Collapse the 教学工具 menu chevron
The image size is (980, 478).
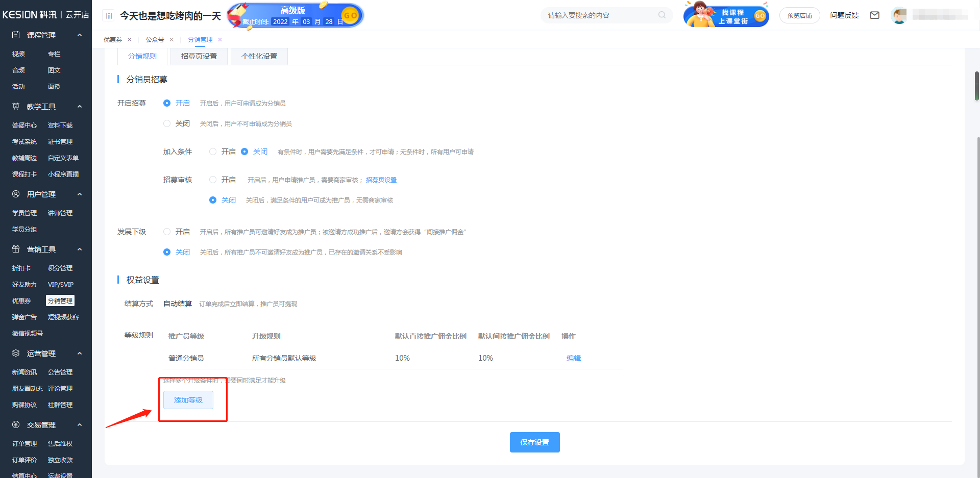pos(80,107)
